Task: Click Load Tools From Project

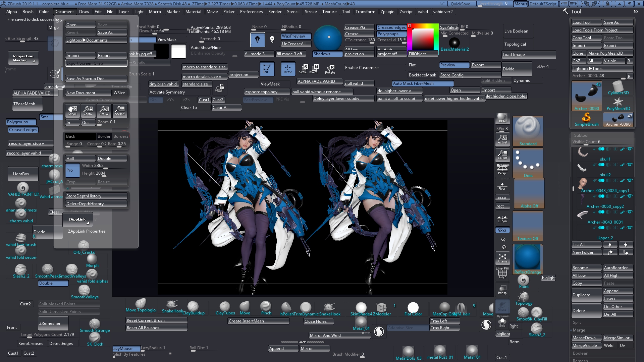Action: coord(602,30)
